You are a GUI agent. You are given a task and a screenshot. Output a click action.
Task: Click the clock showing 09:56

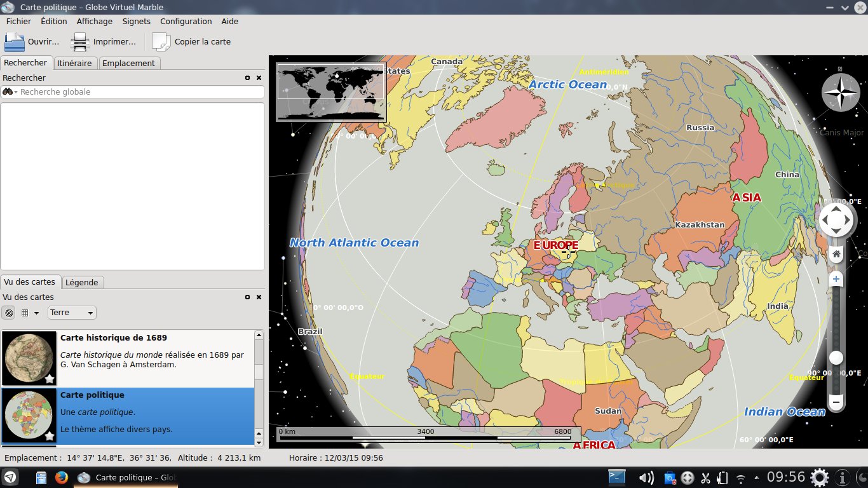click(786, 477)
